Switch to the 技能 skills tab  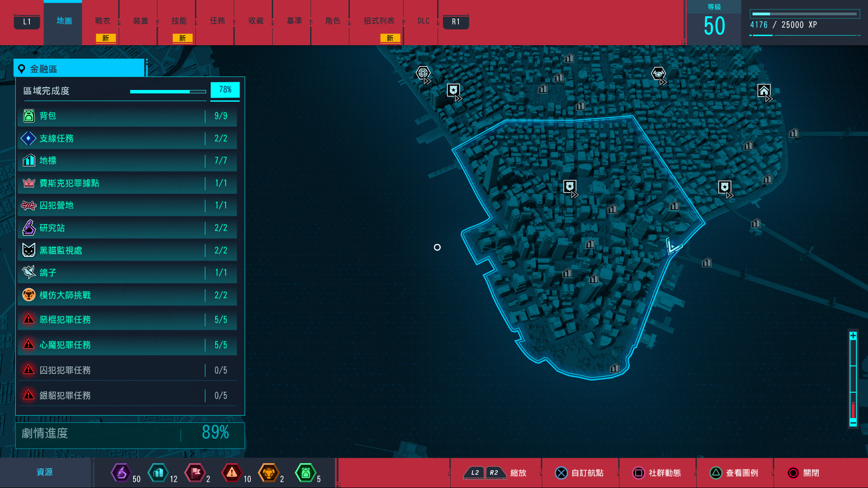pyautogui.click(x=179, y=21)
